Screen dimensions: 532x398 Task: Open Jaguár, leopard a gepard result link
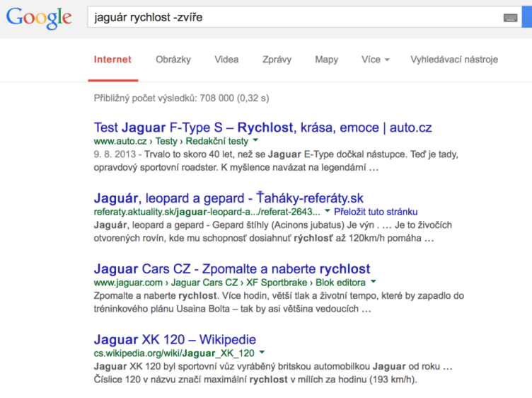point(229,198)
